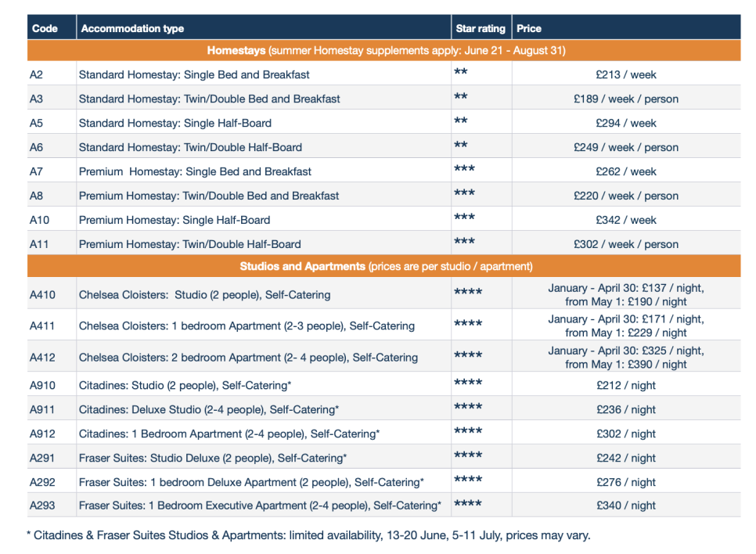The image size is (756, 554).
Task: Click the £249 / week / person price
Action: tap(626, 147)
